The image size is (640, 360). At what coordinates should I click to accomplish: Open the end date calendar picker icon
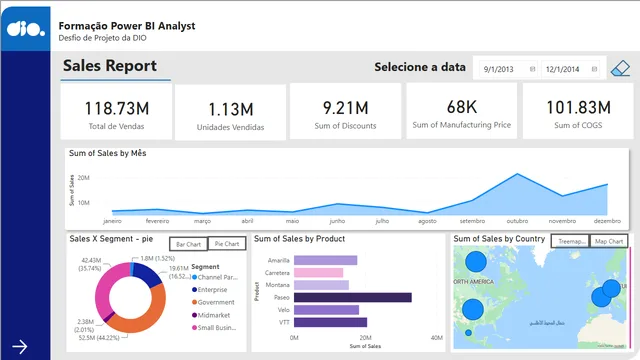[594, 69]
